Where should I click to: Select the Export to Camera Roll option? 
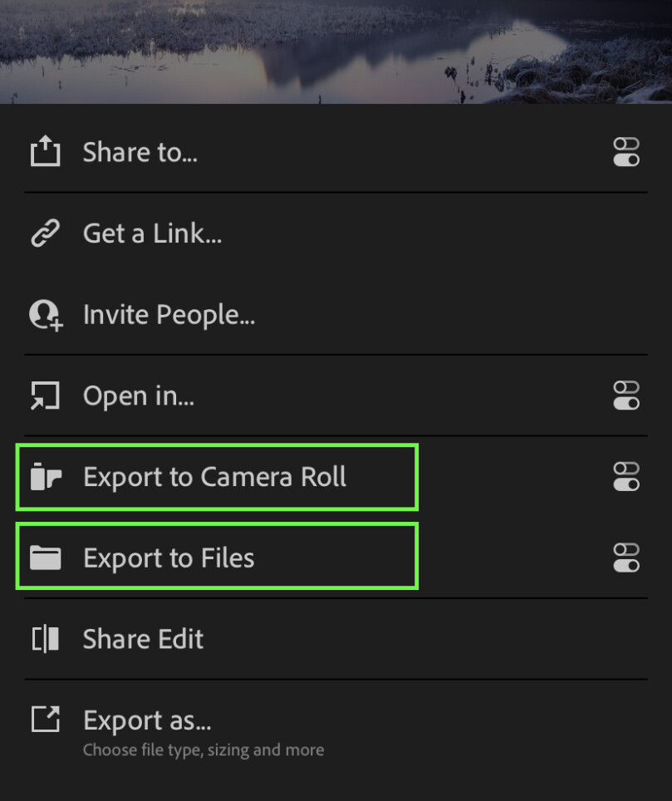216,476
